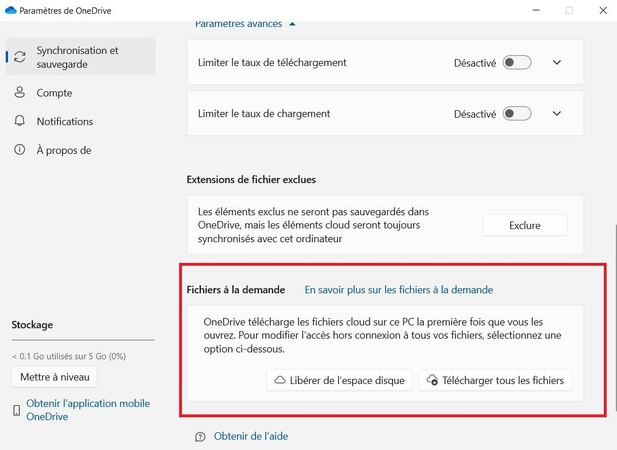Click the help question bubble icon
Image resolution: width=617 pixels, height=450 pixels.
pos(200,437)
